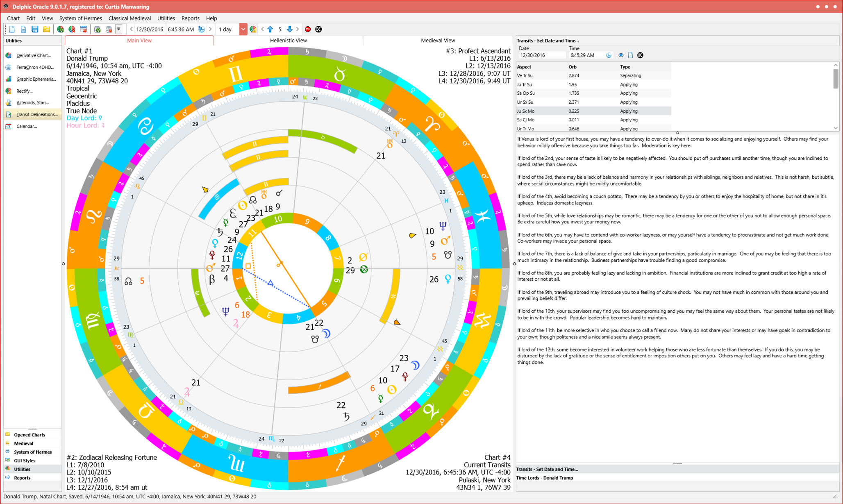The image size is (843, 504).
Task: Set time to now with toolbar clock icon
Action: pyautogui.click(x=201, y=30)
